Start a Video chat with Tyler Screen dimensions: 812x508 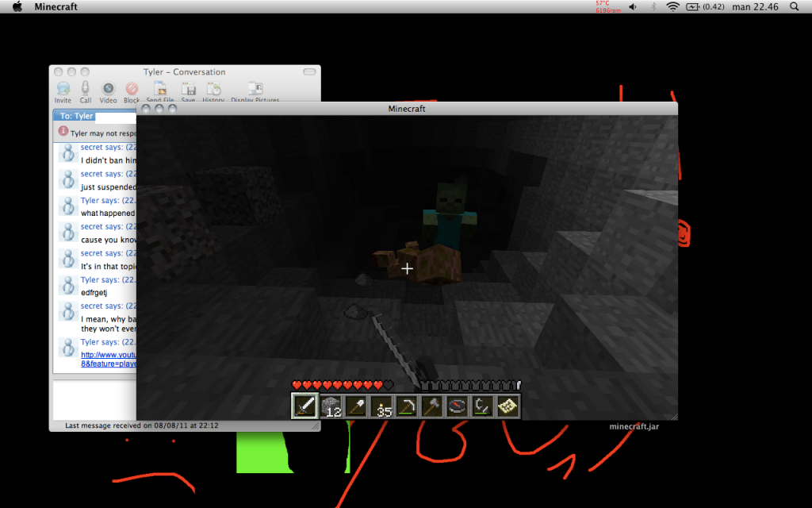pos(109,90)
